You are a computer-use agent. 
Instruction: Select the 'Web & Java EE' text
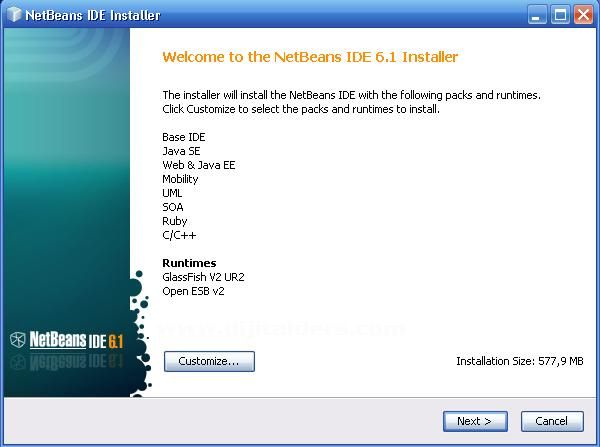tap(199, 165)
